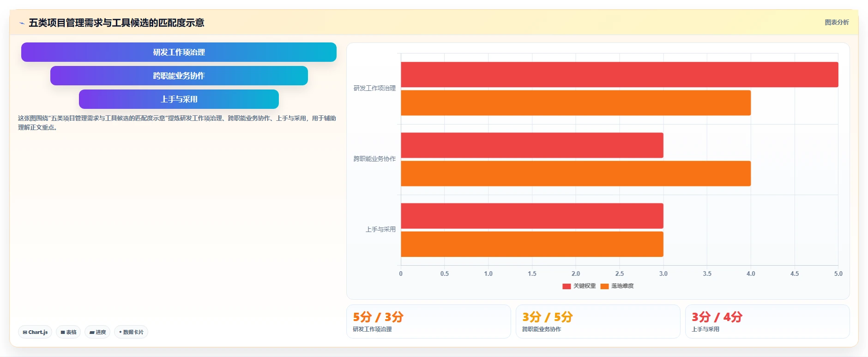Toggle the 落地难度 legend item
Screen dimensions: 868x357
617,286
